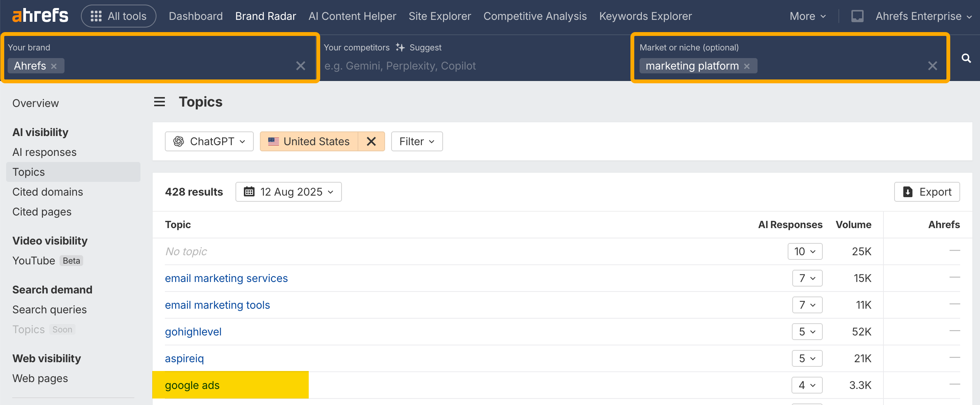Remove the Ahrefs brand tag
This screenshot has width=980, height=405.
click(54, 66)
